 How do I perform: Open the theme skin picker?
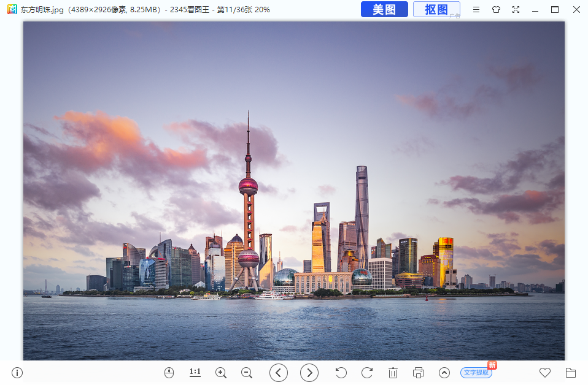pos(496,10)
